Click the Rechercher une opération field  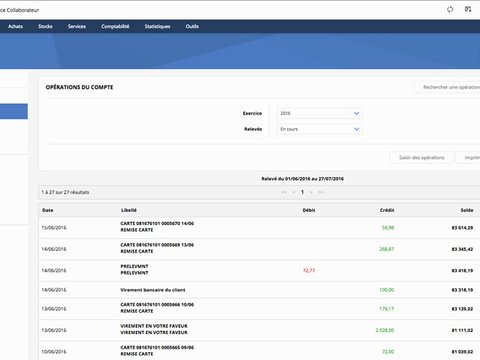pyautogui.click(x=447, y=87)
